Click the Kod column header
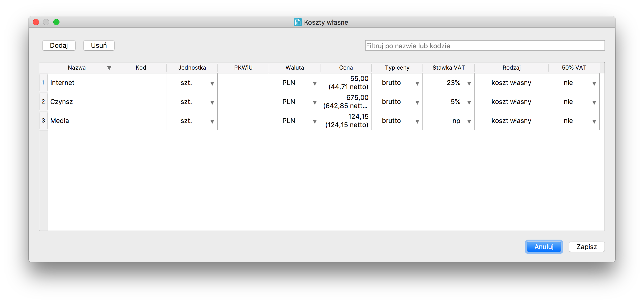644x303 pixels. 141,68
